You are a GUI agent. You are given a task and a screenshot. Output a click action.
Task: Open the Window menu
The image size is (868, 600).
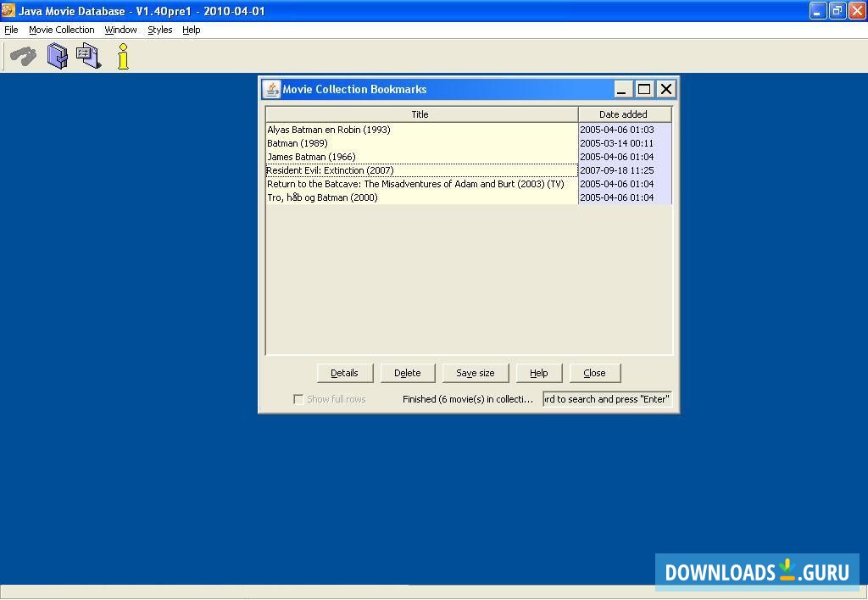(x=120, y=29)
